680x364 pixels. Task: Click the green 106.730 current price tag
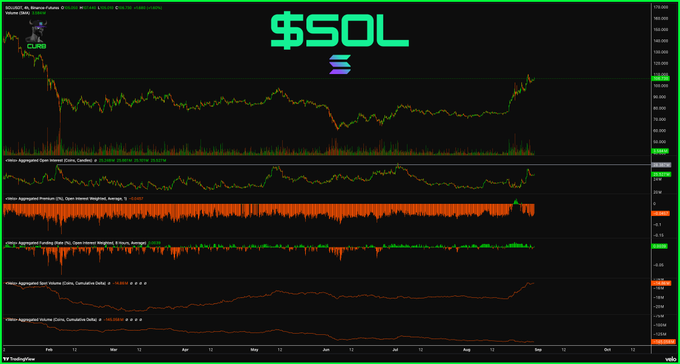tap(660, 79)
